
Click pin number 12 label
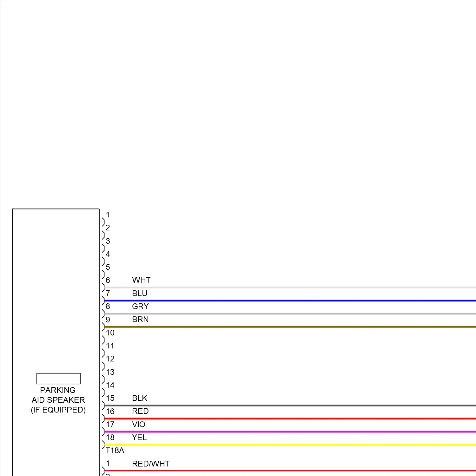click(x=110, y=359)
